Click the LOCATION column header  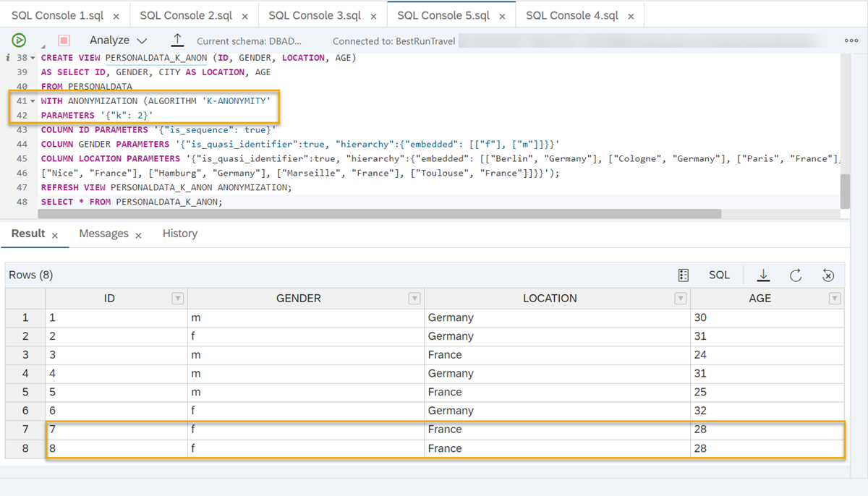[550, 299]
